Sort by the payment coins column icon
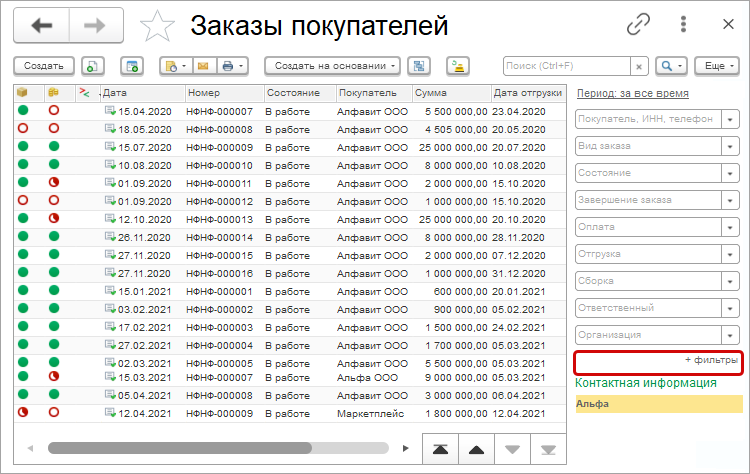Viewport: 750px width, 474px height. pyautogui.click(x=53, y=92)
